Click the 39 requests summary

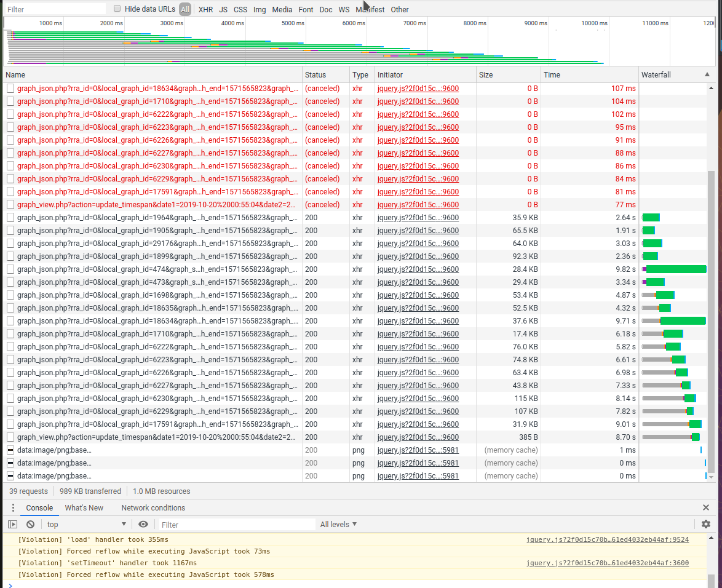(x=28, y=491)
